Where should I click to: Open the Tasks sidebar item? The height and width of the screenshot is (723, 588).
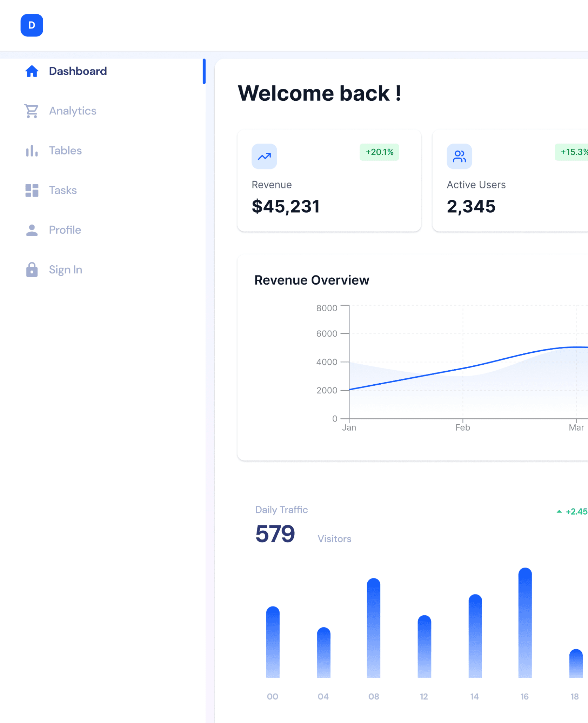63,190
